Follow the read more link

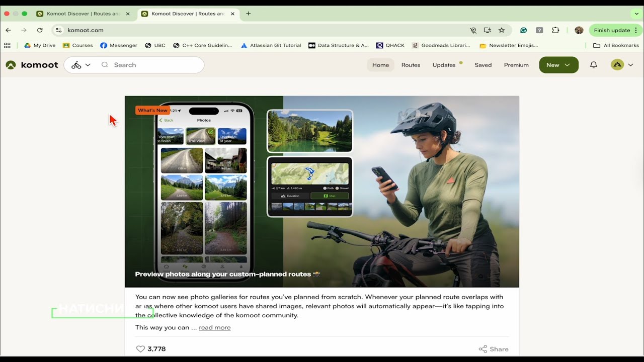[215, 327]
